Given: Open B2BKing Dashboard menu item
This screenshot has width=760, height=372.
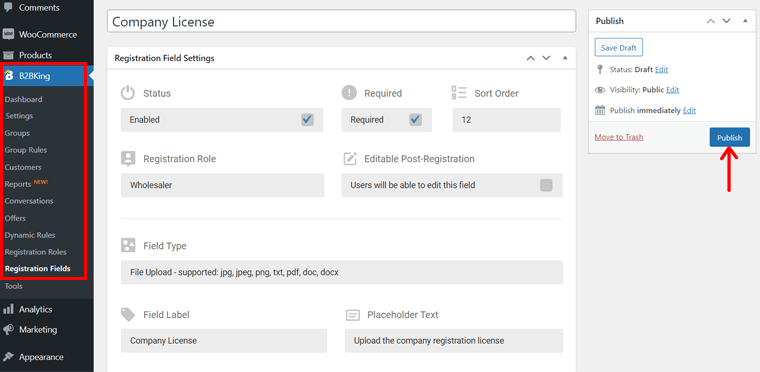Looking at the screenshot, I should [x=23, y=99].
